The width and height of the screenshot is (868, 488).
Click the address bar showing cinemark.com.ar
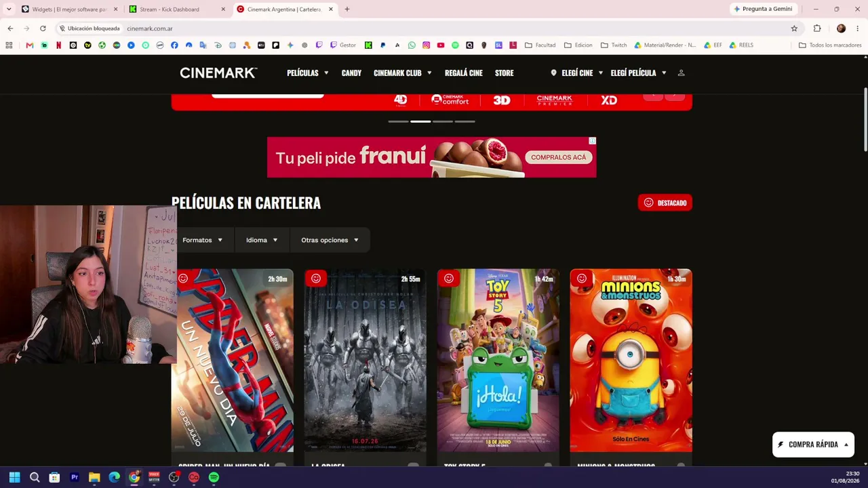(x=420, y=28)
